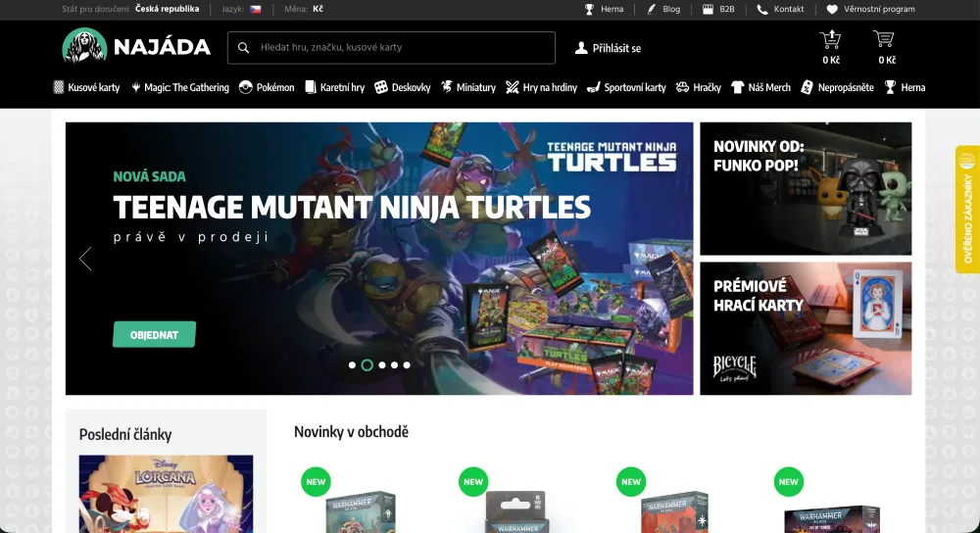Open the Disney Lorcana article thumbnail
The height and width of the screenshot is (533, 980).
pos(167,494)
